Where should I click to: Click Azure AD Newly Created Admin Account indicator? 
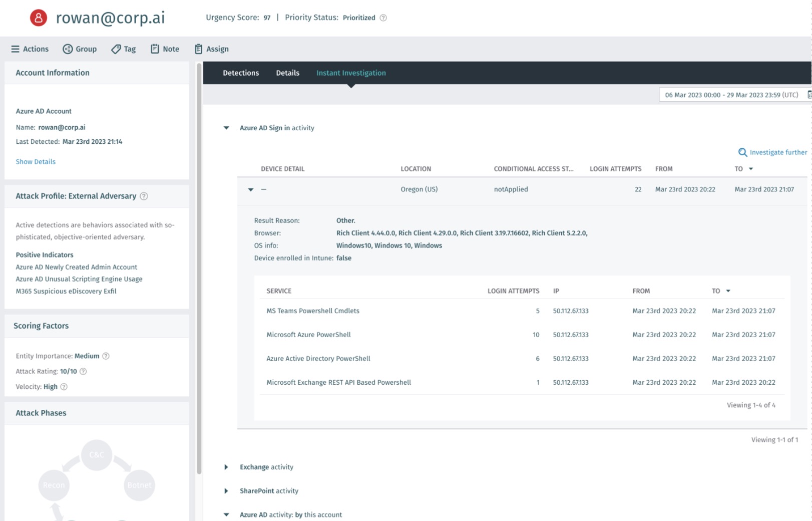coord(76,267)
